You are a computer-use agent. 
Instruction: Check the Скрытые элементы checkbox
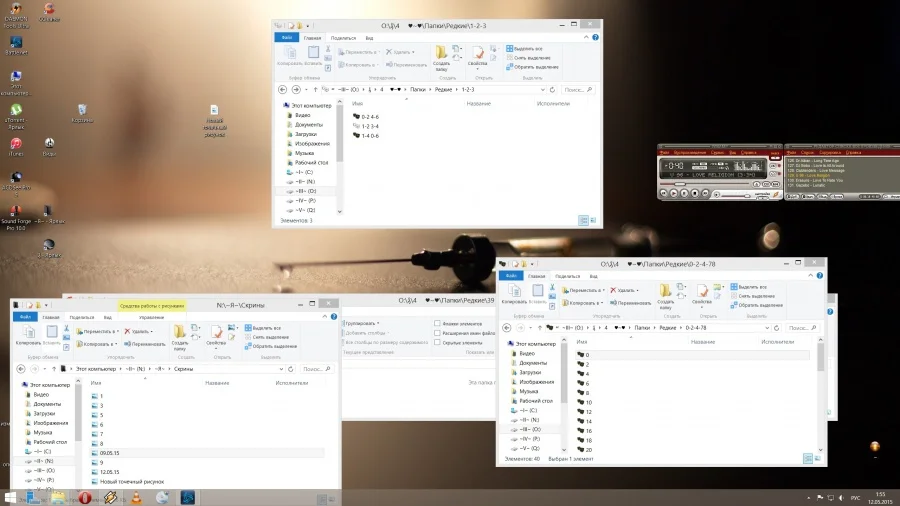pos(438,342)
